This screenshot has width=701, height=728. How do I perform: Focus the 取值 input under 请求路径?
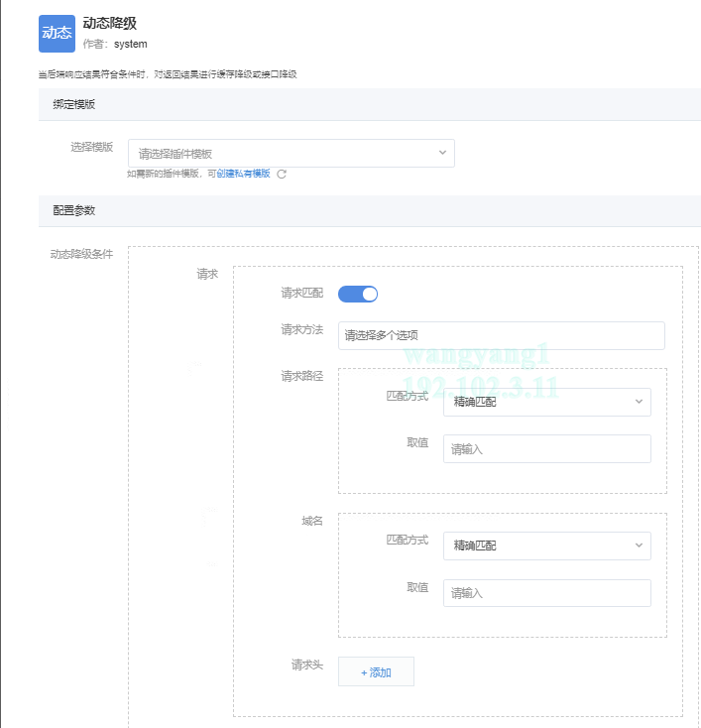(x=546, y=449)
